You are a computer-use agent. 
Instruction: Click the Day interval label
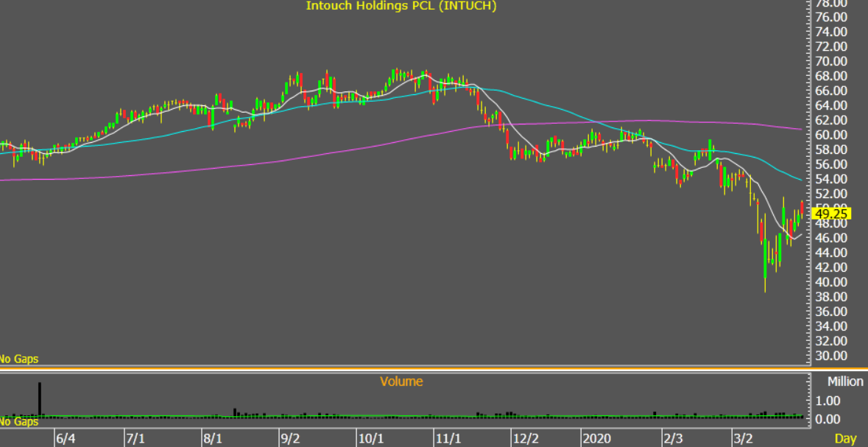(846, 439)
